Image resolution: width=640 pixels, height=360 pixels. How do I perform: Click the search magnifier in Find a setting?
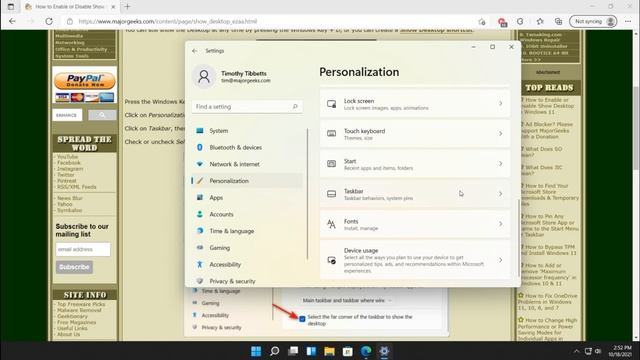(295, 107)
